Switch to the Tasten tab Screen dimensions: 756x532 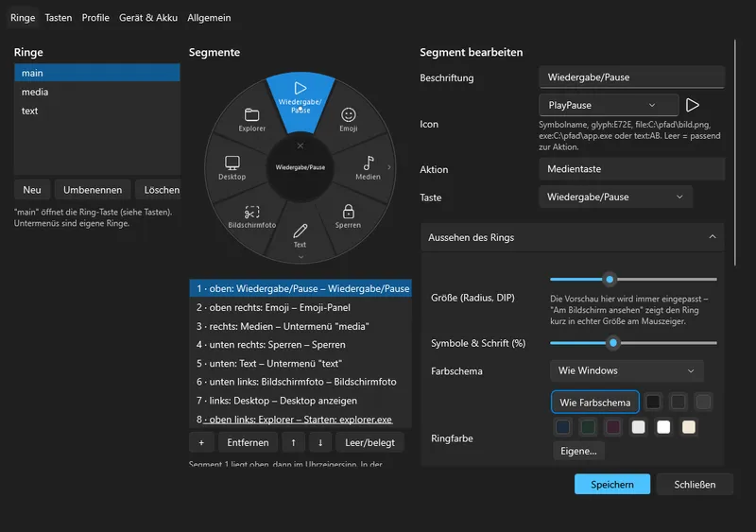tap(59, 18)
